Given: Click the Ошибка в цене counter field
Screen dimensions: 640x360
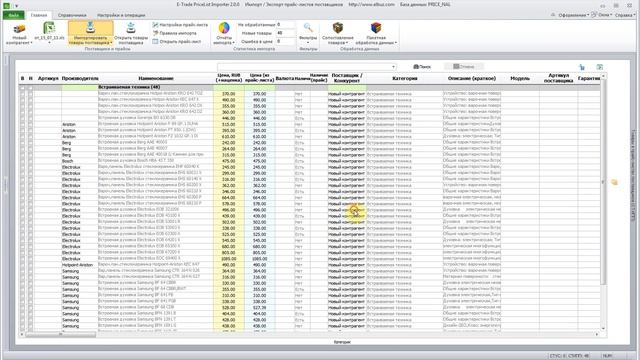Looking at the screenshot, I should click(285, 41).
